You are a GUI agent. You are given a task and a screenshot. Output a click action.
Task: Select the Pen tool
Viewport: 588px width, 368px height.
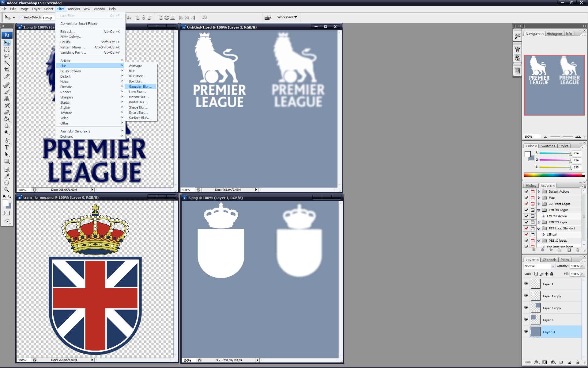[7, 141]
